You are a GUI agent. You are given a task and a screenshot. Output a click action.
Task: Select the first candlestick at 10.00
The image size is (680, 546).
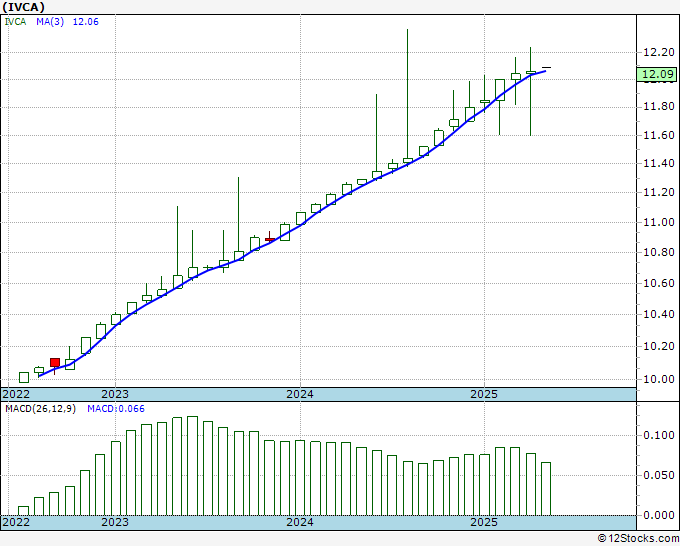pos(24,377)
